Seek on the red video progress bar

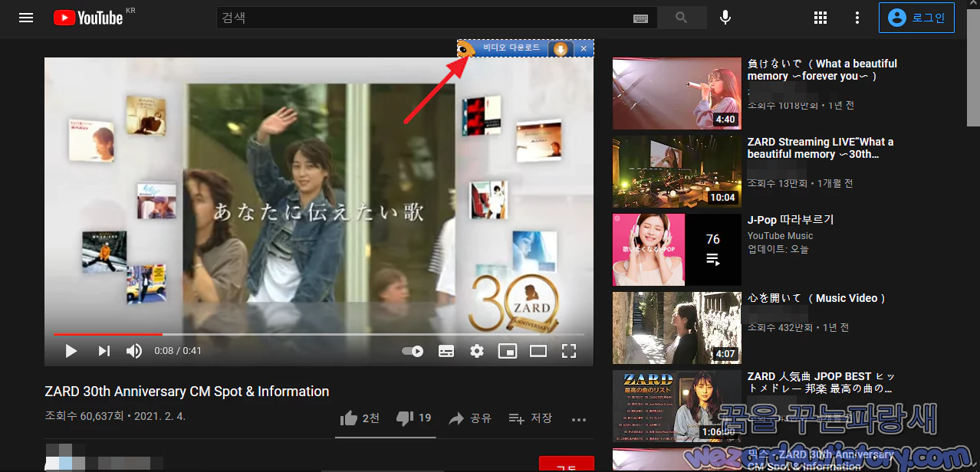click(x=318, y=334)
